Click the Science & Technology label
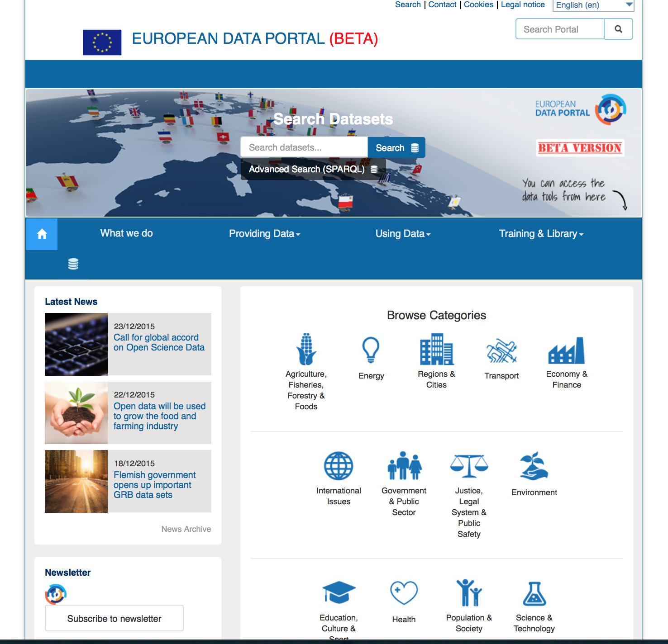Image resolution: width=668 pixels, height=644 pixels. click(x=534, y=623)
